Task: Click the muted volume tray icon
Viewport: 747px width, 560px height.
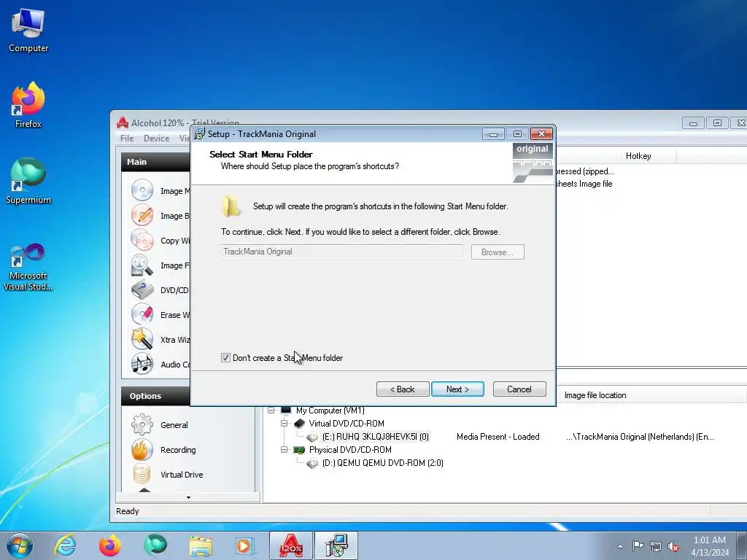Action: pos(673,546)
